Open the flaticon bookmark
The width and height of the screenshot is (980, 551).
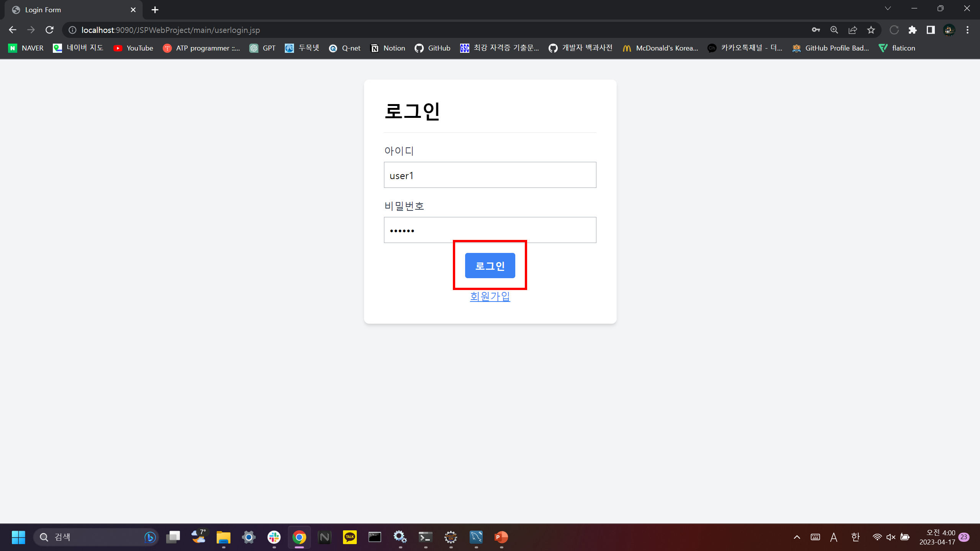pyautogui.click(x=897, y=48)
